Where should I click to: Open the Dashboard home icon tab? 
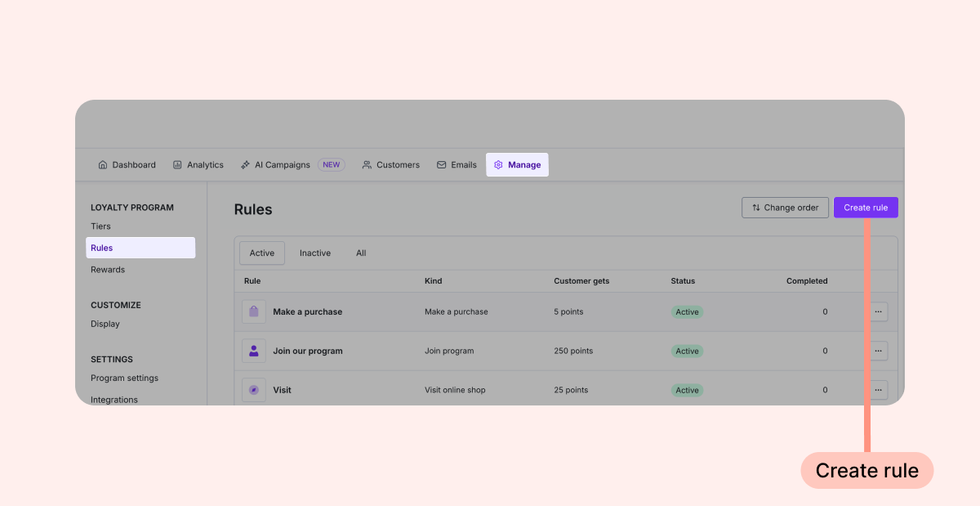pyautogui.click(x=127, y=164)
